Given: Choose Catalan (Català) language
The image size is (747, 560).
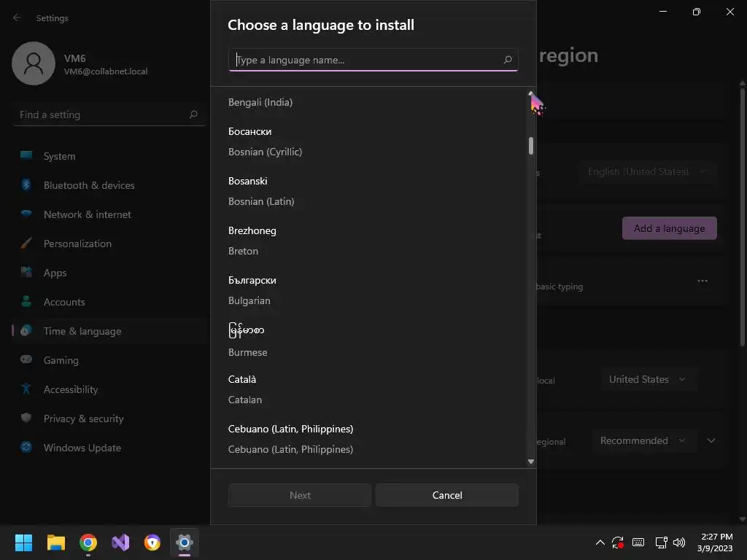Looking at the screenshot, I should tap(369, 389).
